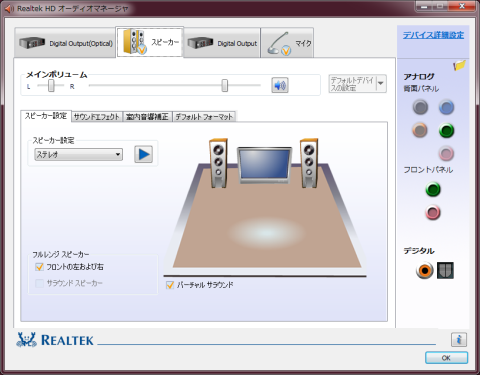Open the ステレオ speaker configuration dropdown

click(79, 155)
